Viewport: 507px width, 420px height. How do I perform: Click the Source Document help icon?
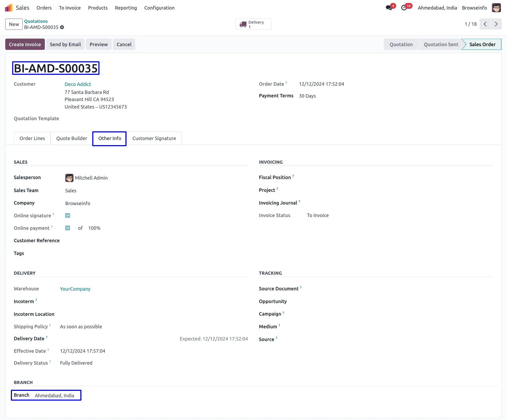coord(301,287)
